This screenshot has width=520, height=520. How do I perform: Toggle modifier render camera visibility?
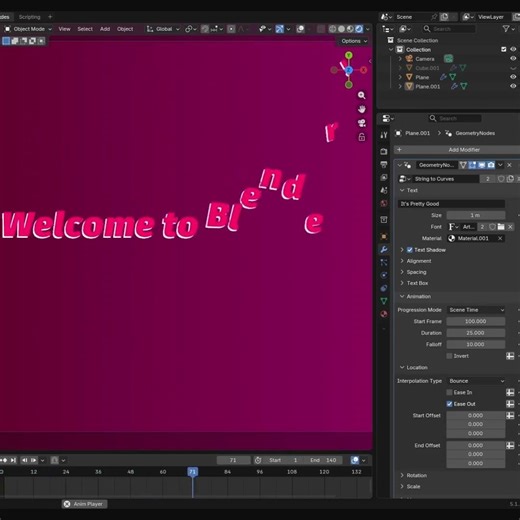coord(491,165)
